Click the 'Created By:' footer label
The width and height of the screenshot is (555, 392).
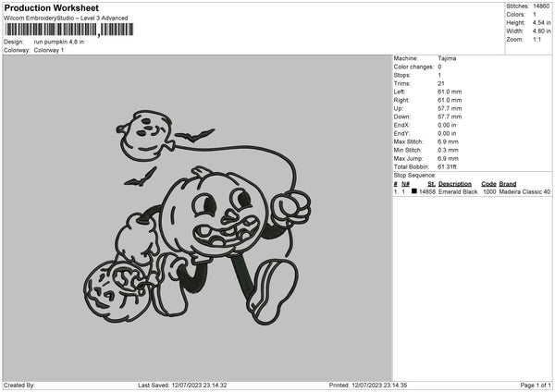(19, 386)
